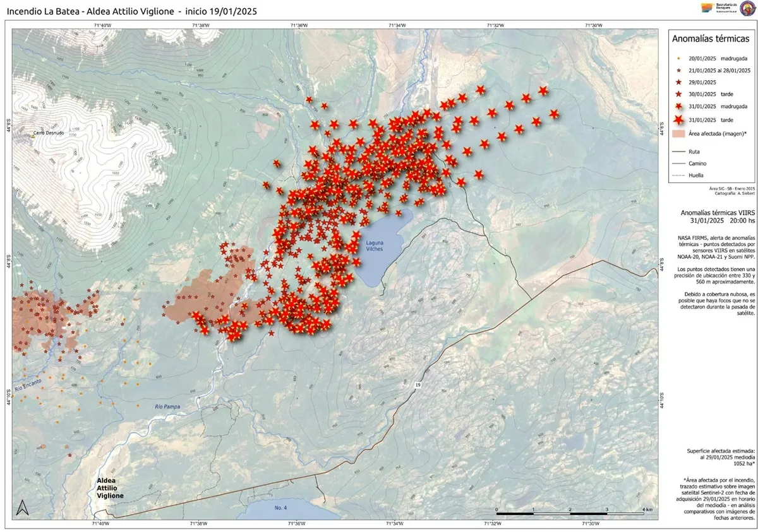Click the legend star for 30/01/2025 tarde

pos(678,94)
